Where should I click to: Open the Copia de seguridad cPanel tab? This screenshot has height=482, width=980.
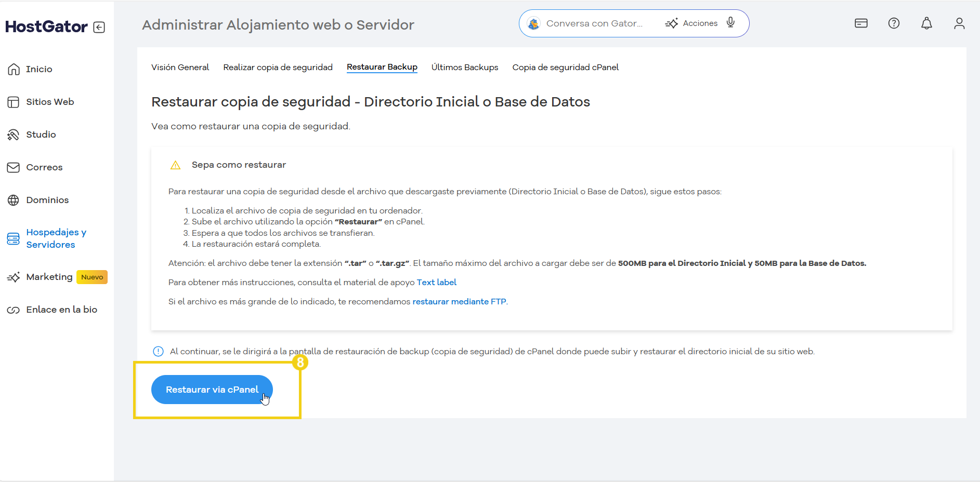point(565,67)
